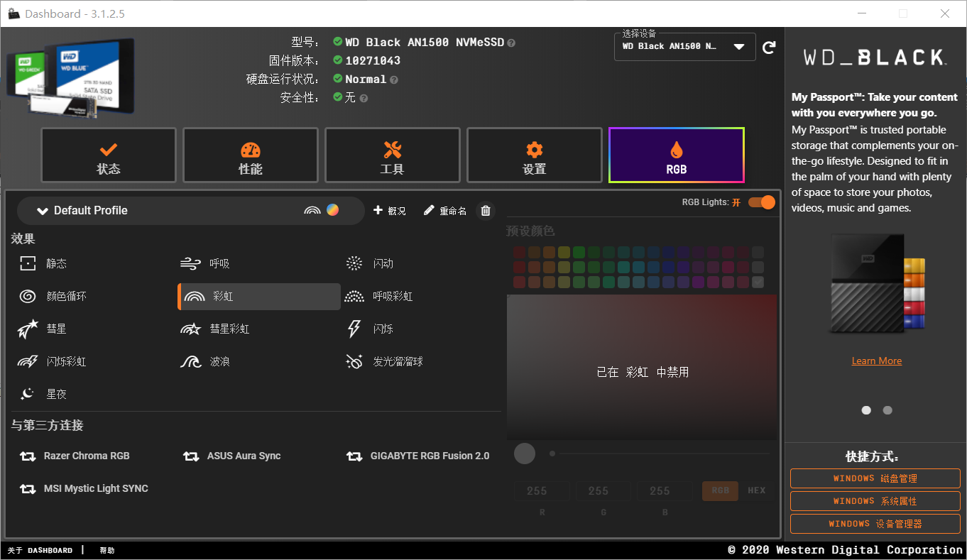
Task: Open the 设置 settings tab
Action: (535, 155)
